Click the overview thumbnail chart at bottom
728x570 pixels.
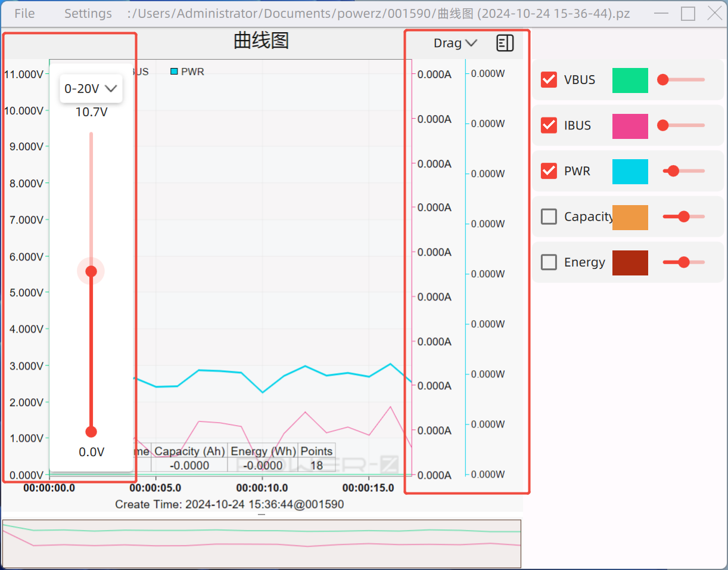(262, 544)
